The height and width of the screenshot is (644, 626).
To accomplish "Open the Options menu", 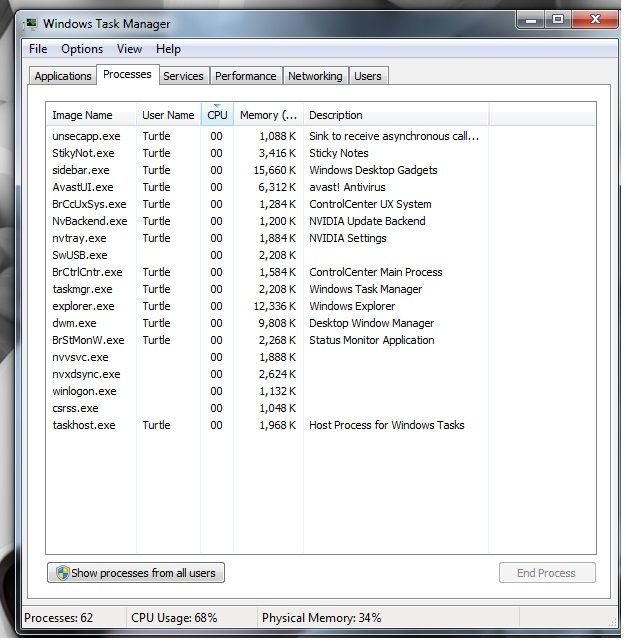I will click(x=82, y=49).
